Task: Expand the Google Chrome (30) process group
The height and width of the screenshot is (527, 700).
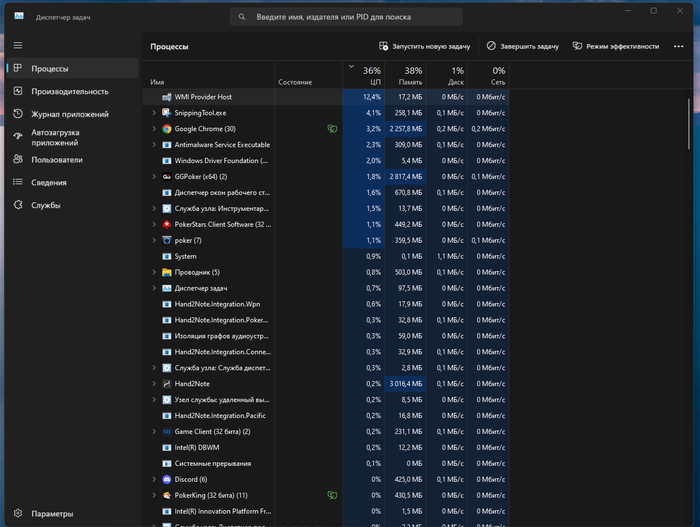Action: (154, 129)
